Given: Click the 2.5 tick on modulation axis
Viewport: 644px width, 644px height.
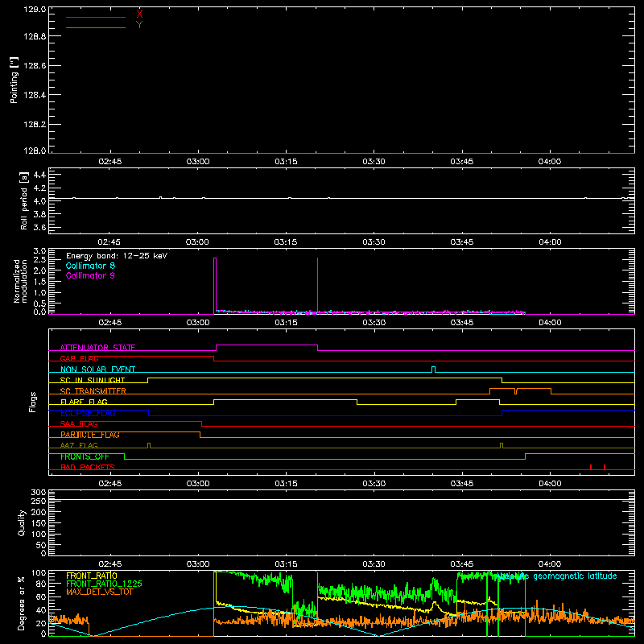Looking at the screenshot, I should point(39,259).
